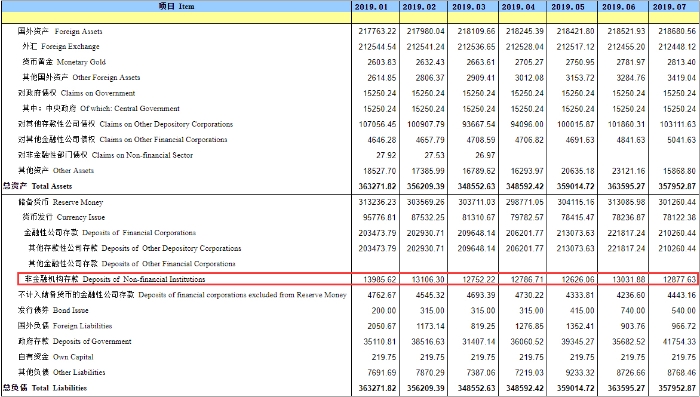Click the Total Assets row label
700x397 pixels.
click(x=37, y=186)
